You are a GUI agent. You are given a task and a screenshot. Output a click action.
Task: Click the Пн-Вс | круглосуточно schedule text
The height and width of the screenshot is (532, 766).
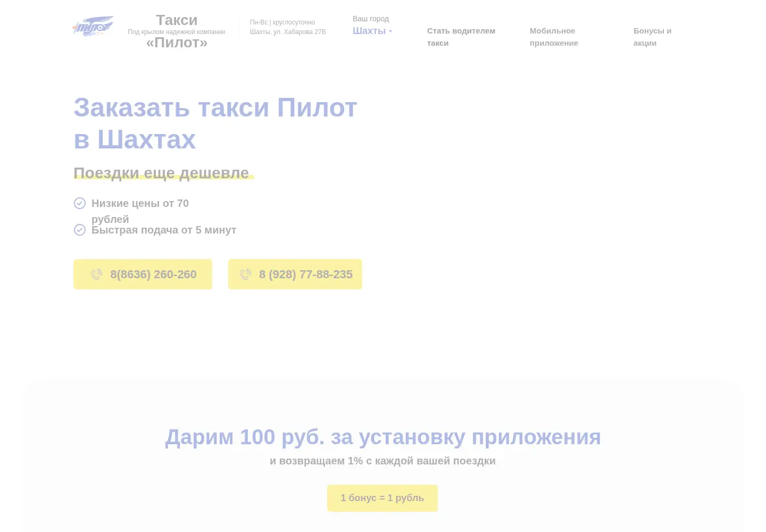pos(282,22)
